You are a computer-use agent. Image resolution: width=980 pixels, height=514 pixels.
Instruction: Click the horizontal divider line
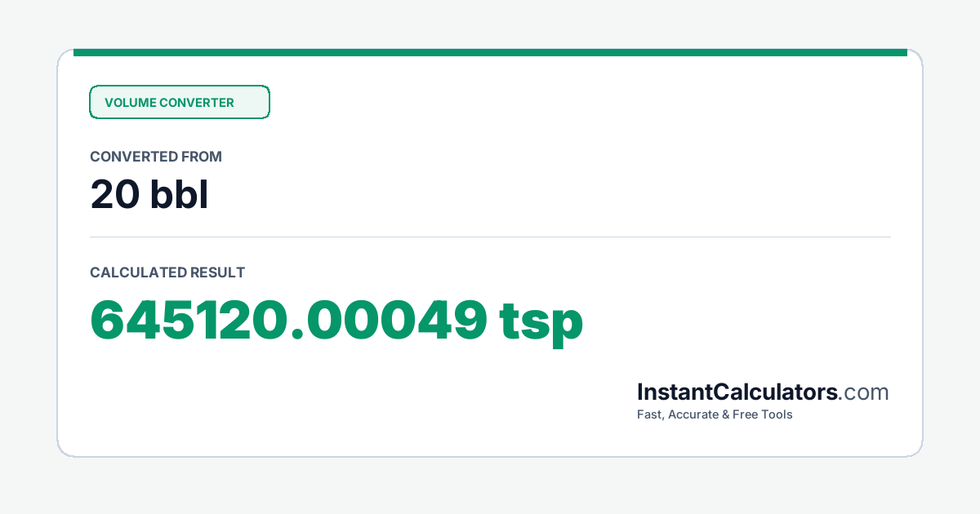(x=490, y=237)
